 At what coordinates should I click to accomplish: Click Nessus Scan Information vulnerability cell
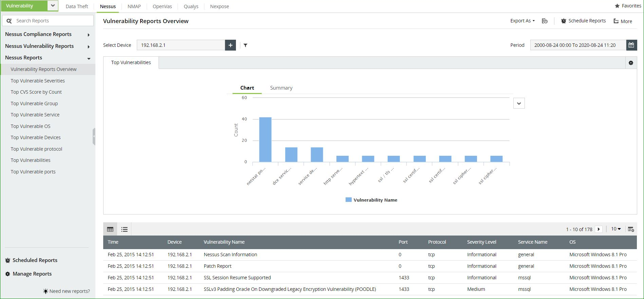[x=231, y=255]
